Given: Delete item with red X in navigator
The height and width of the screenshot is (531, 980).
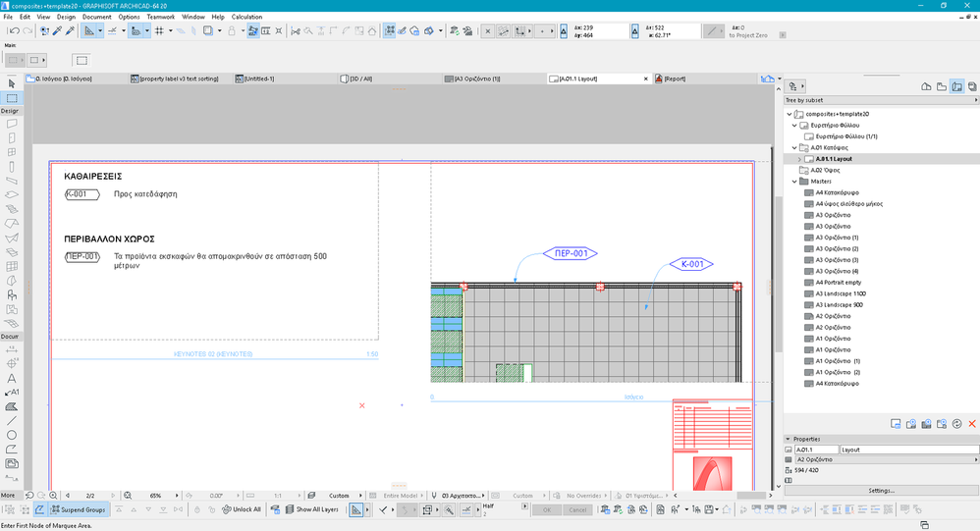Looking at the screenshot, I should [x=972, y=424].
